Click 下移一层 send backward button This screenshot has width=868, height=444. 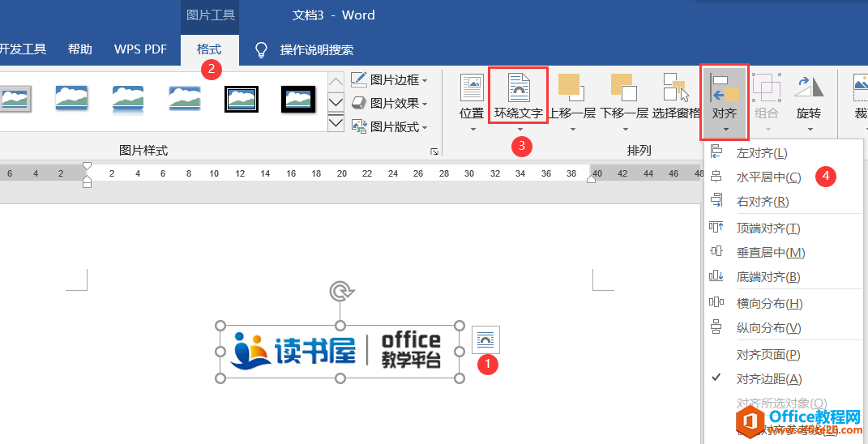point(624,96)
